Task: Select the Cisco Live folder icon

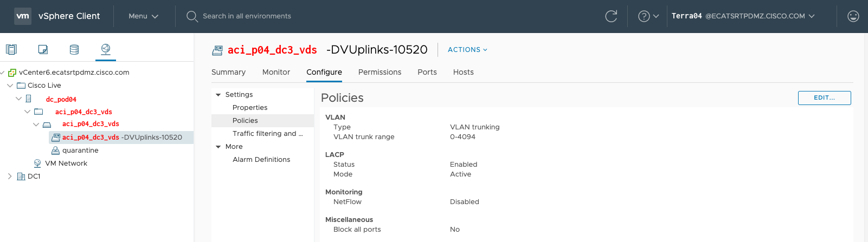Action: [21, 86]
